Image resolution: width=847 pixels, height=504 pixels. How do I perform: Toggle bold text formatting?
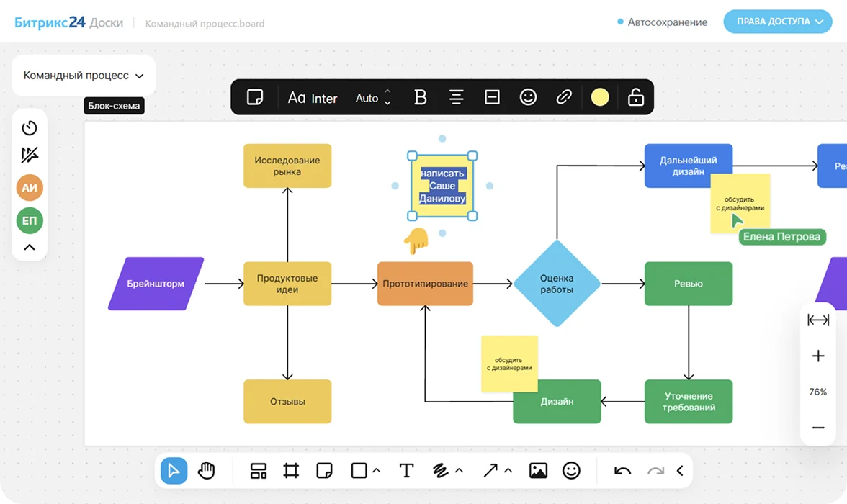(421, 97)
